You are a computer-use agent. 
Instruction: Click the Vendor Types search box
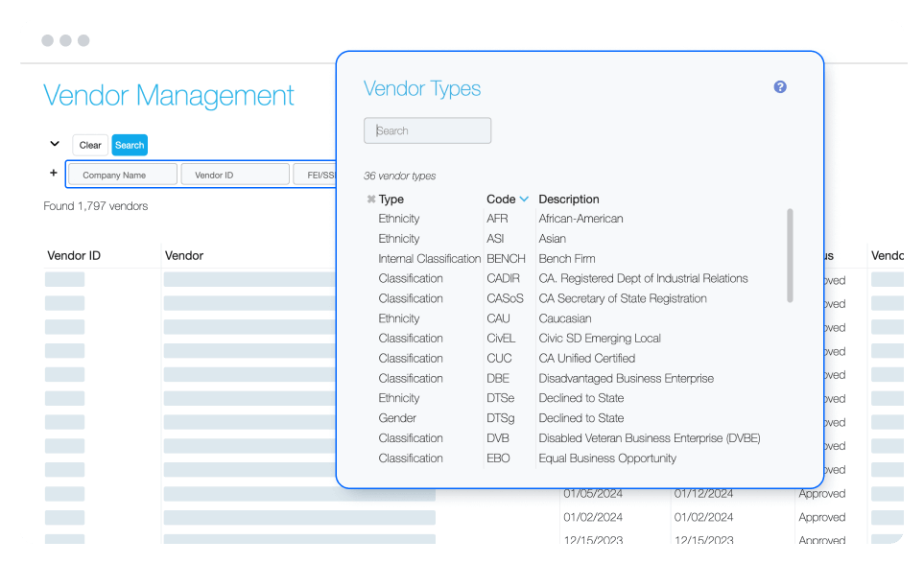click(x=427, y=130)
